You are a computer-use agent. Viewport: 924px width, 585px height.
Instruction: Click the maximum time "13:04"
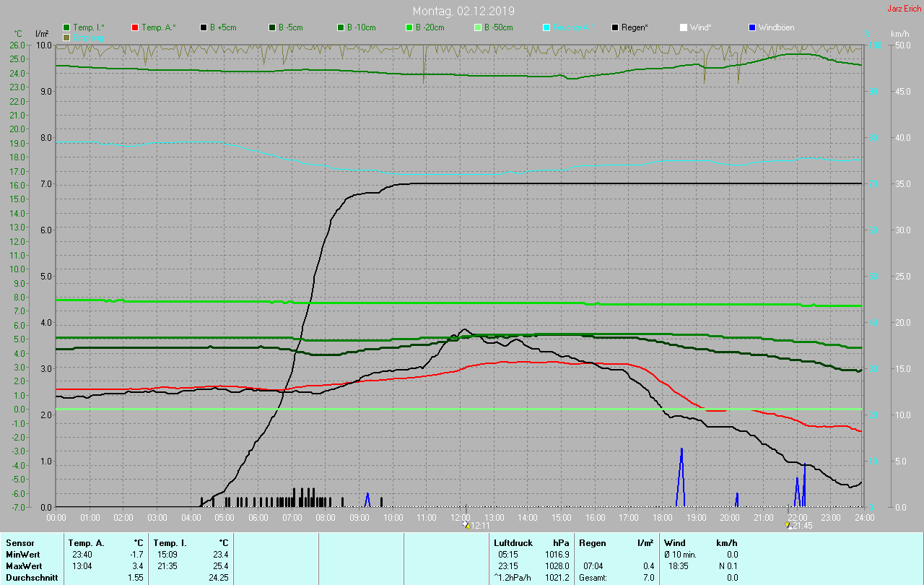point(82,565)
